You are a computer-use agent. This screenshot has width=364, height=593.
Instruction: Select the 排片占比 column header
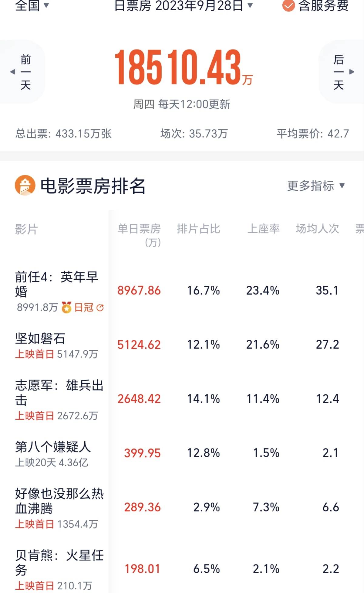[198, 229]
